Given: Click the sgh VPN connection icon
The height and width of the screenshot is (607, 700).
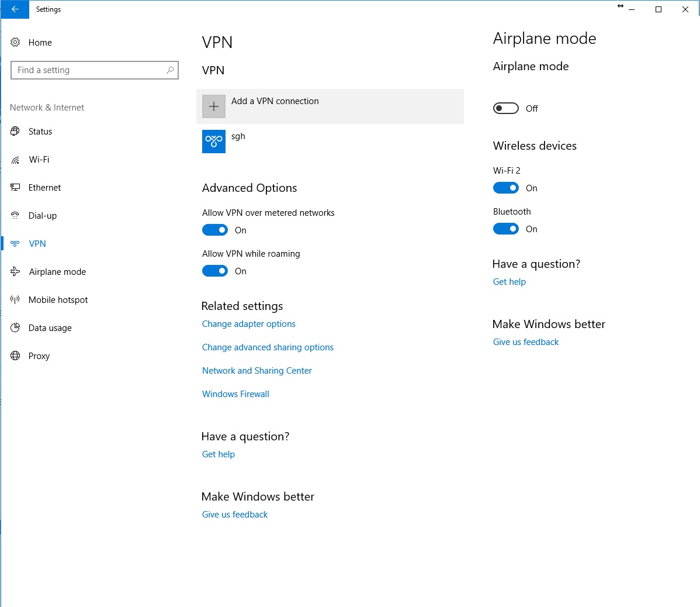Looking at the screenshot, I should [x=214, y=141].
